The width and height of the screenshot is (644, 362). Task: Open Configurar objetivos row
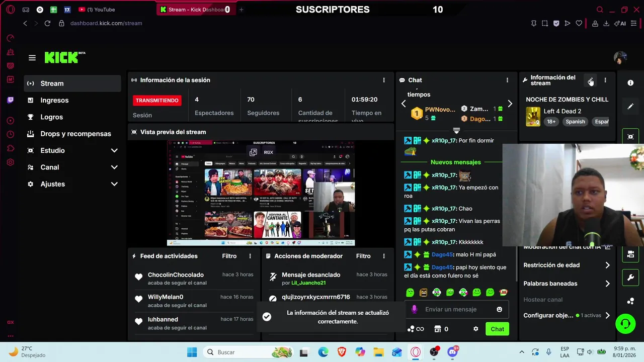[x=567, y=316]
